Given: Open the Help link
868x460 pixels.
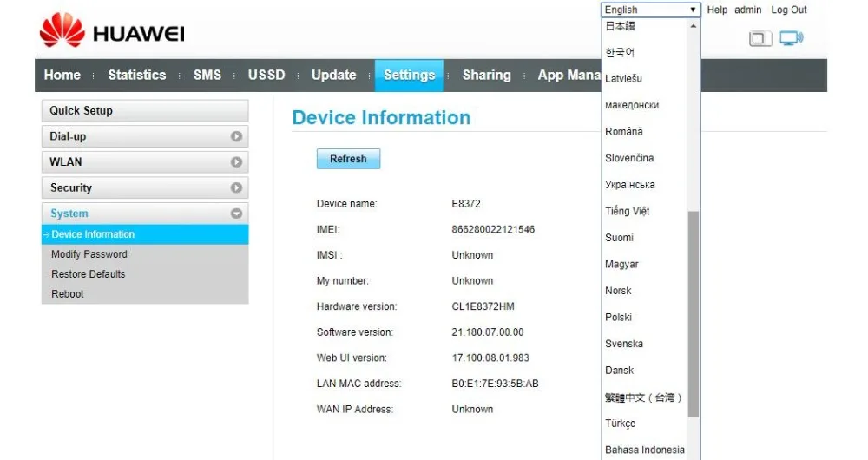Looking at the screenshot, I should pyautogui.click(x=717, y=10).
